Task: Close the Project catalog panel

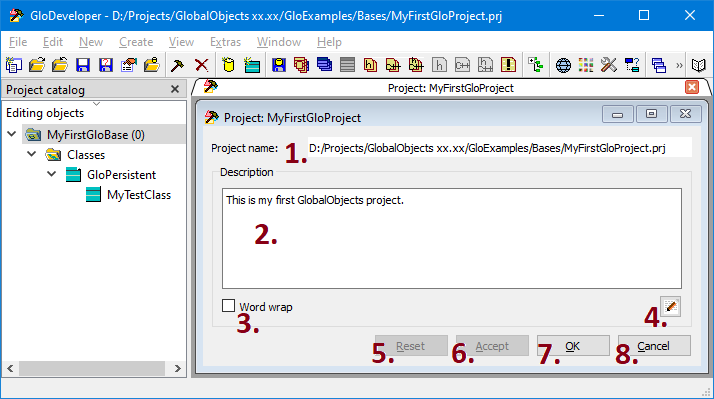Action: pos(175,89)
